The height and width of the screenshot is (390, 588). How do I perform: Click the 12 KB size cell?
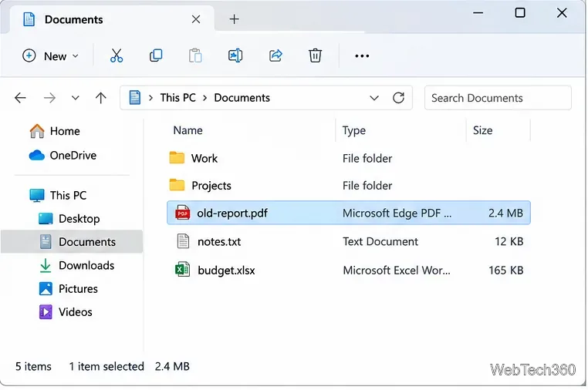[x=509, y=242]
